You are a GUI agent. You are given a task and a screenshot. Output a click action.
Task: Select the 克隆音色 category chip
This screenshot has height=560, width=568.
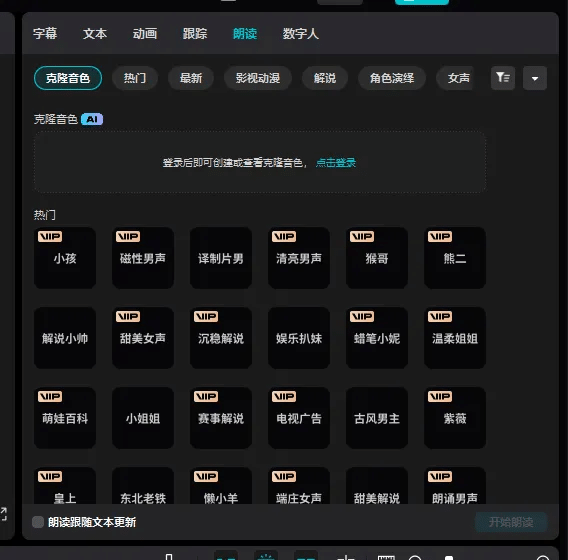coord(68,78)
